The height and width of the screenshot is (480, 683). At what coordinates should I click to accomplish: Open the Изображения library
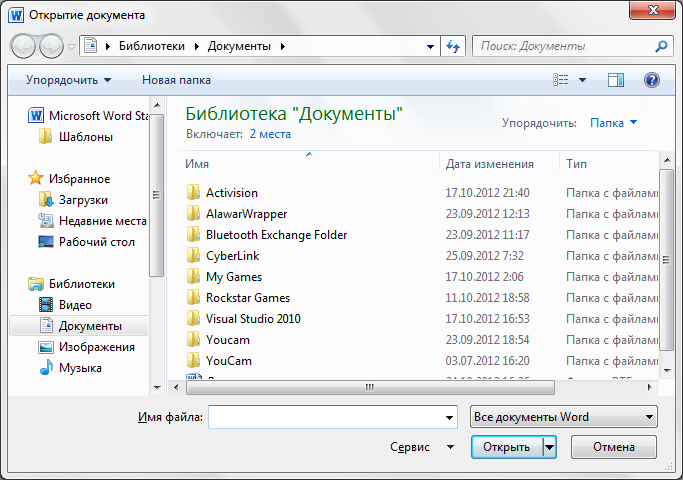[x=87, y=347]
